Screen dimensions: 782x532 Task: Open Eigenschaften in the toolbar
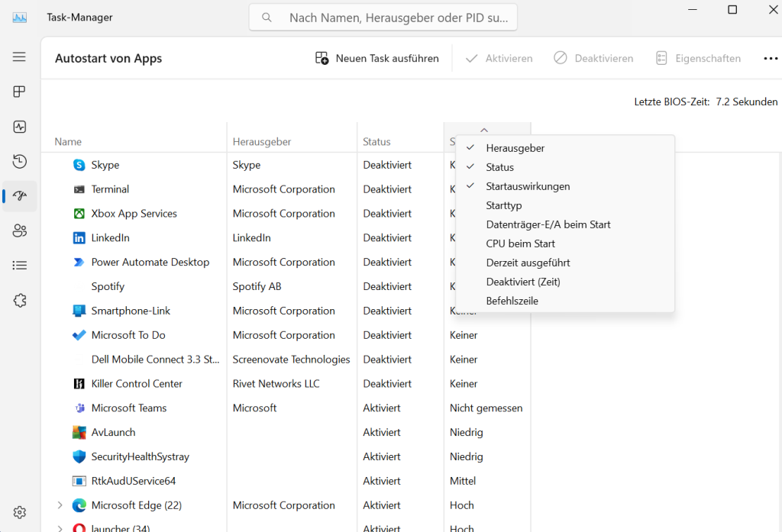tap(698, 58)
